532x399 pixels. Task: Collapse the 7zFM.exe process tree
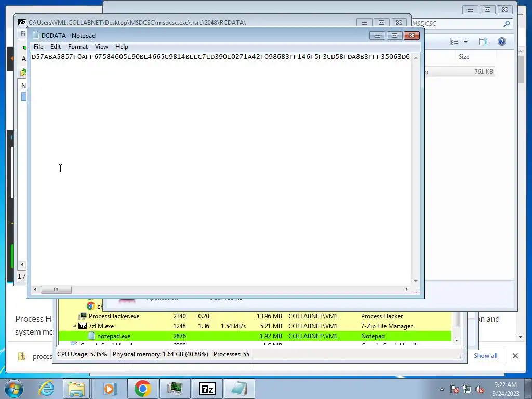[75, 326]
